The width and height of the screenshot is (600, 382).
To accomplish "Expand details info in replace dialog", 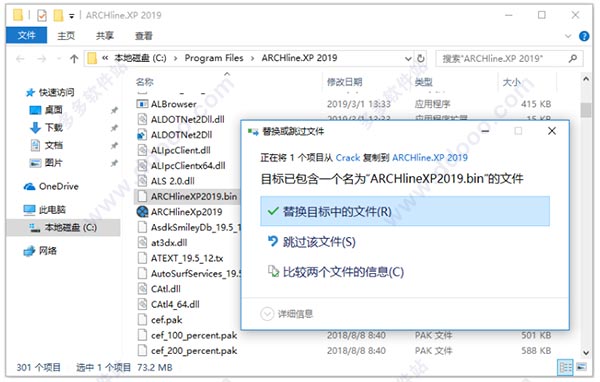I will [x=267, y=314].
